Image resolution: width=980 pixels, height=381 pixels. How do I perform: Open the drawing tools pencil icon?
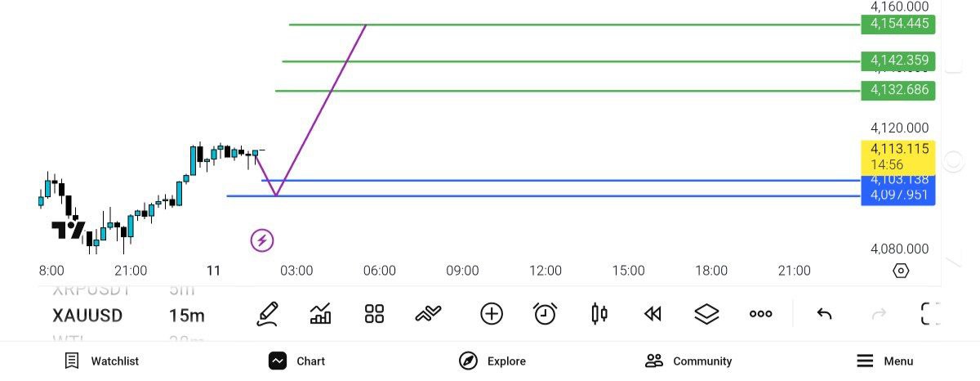[266, 314]
